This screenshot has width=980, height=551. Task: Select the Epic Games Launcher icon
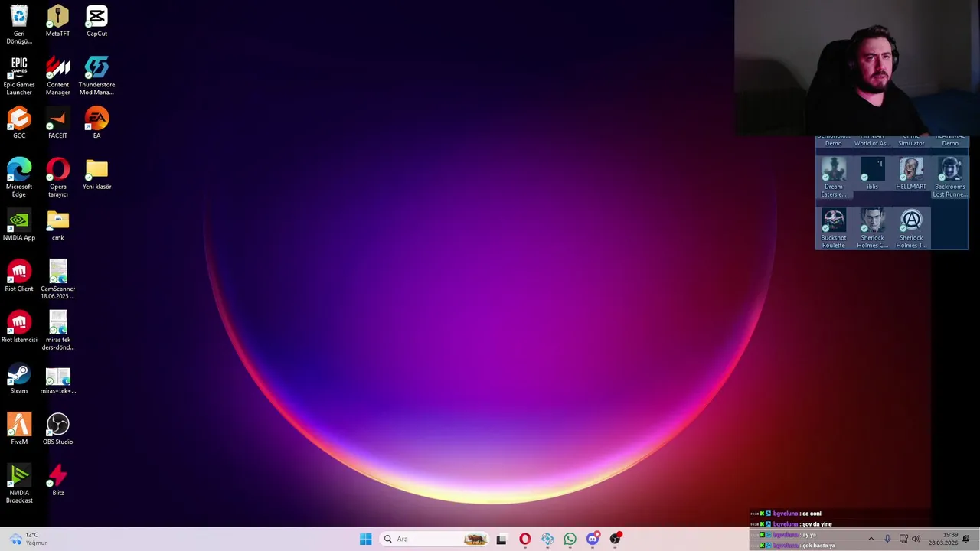coord(19,75)
